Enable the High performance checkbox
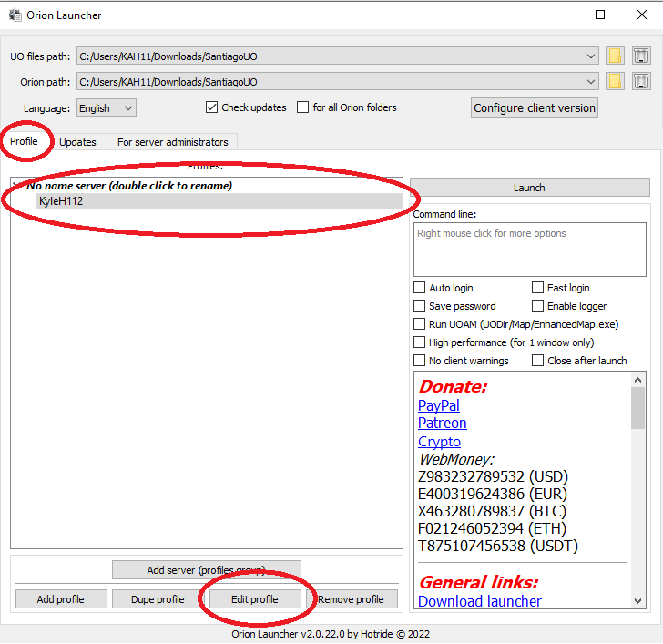The height and width of the screenshot is (644, 663). (420, 342)
